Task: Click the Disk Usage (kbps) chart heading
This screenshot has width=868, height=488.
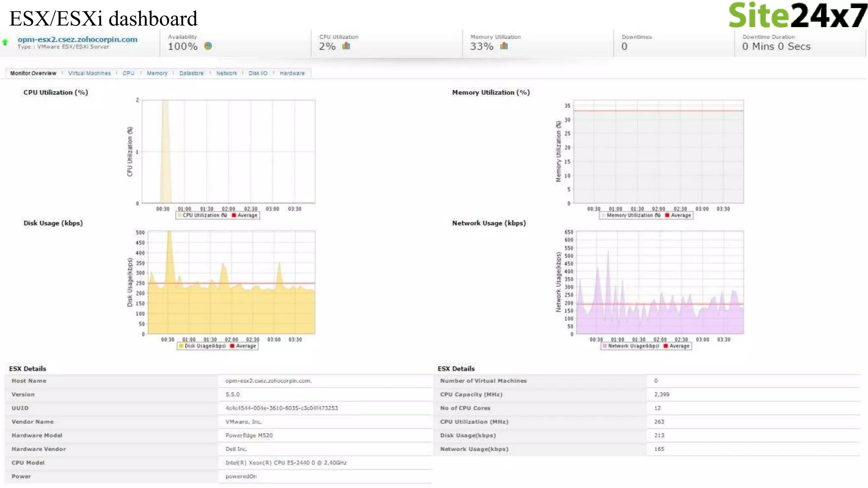Action: pos(53,223)
